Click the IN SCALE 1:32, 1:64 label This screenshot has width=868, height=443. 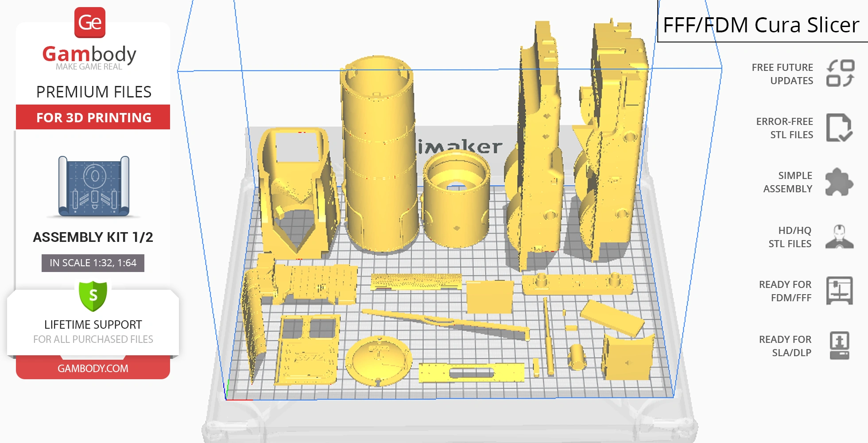(93, 263)
